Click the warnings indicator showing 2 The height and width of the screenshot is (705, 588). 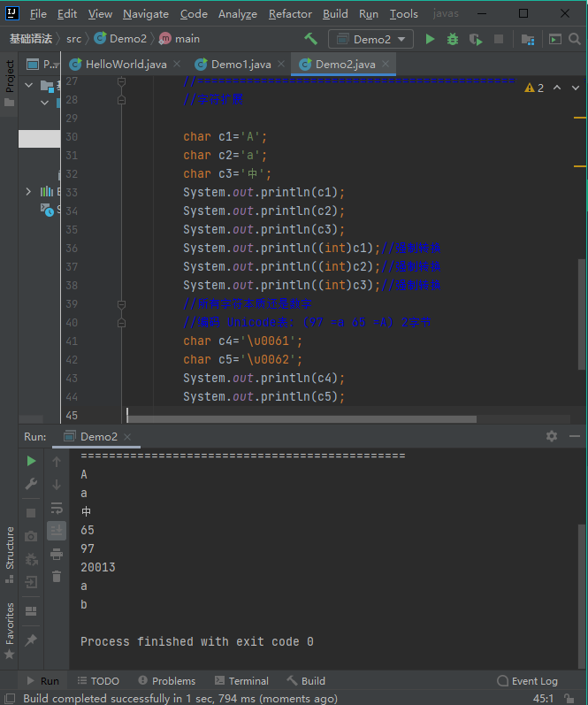(x=534, y=88)
